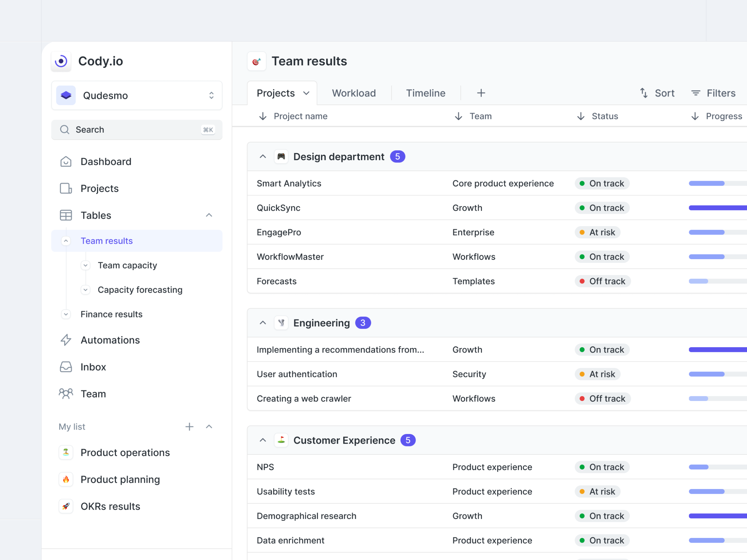The width and height of the screenshot is (747, 560).
Task: Click the Team results target icon
Action: 257,61
